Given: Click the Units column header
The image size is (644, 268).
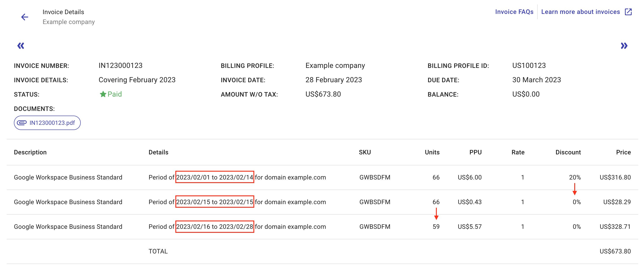Looking at the screenshot, I should point(432,152).
